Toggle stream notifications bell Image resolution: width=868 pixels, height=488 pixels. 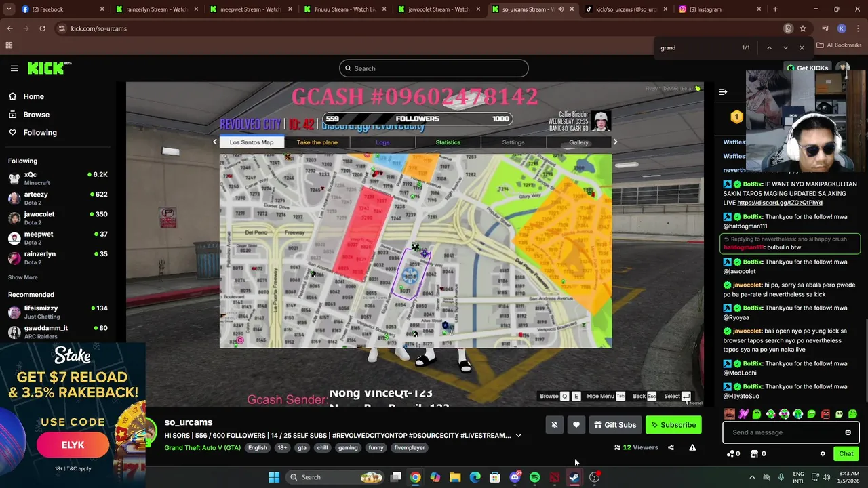pos(554,425)
